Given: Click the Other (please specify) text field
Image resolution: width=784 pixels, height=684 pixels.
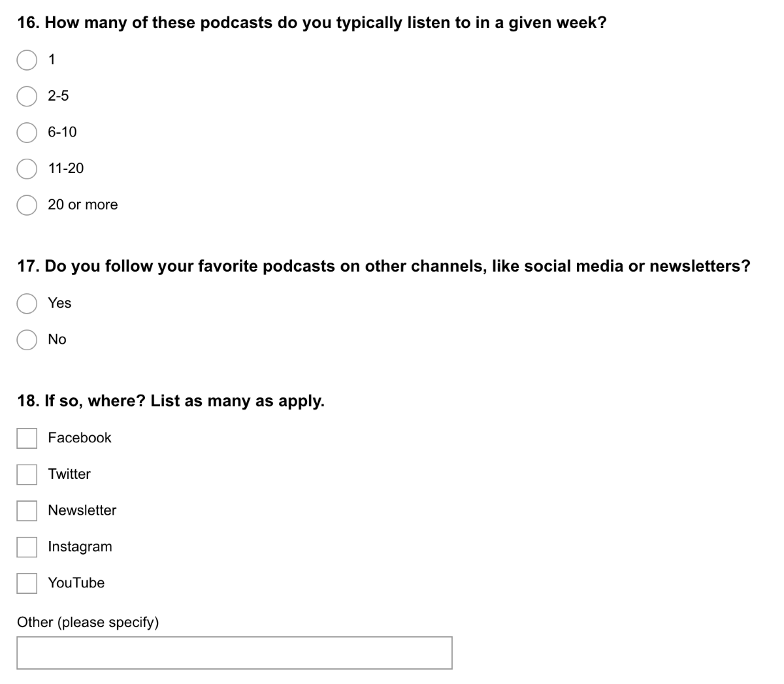Looking at the screenshot, I should [235, 653].
